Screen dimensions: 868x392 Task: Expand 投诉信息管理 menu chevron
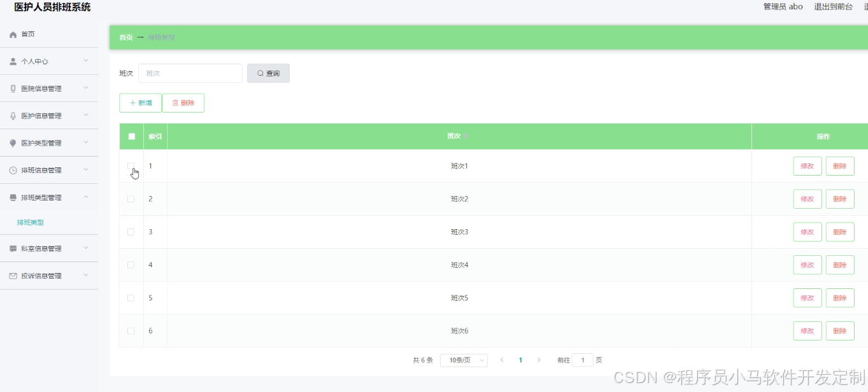tap(86, 276)
